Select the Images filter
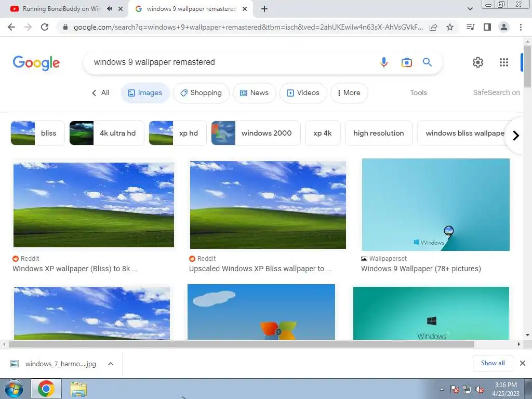The height and width of the screenshot is (399, 532). (x=145, y=93)
